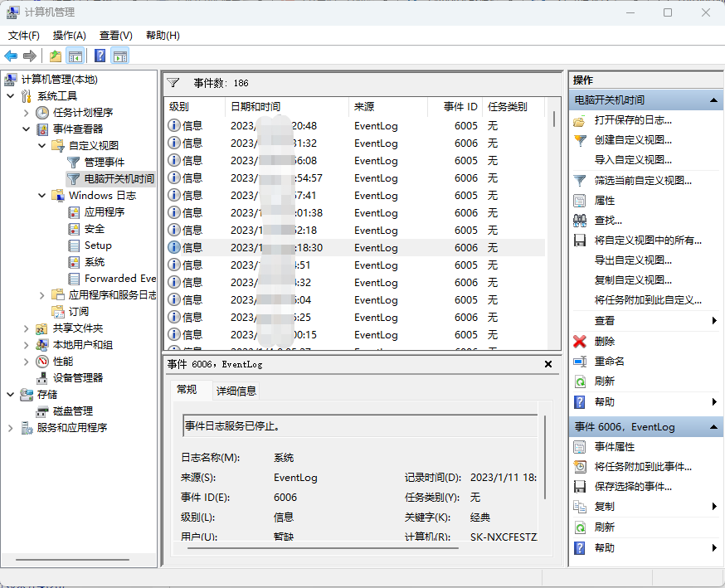Switch to the 详细信息 tab
The image size is (725, 588).
(236, 391)
